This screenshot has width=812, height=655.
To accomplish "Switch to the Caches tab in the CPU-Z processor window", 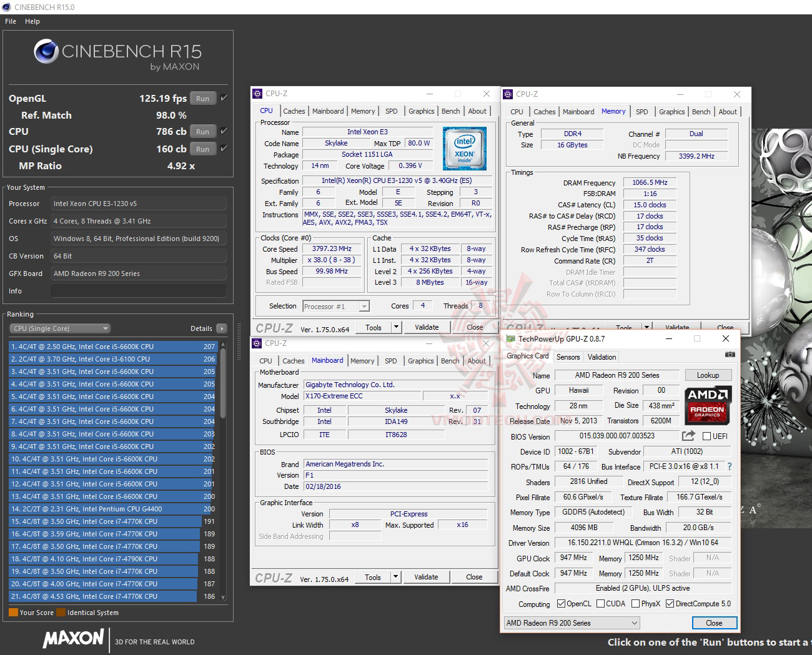I will pyautogui.click(x=294, y=111).
